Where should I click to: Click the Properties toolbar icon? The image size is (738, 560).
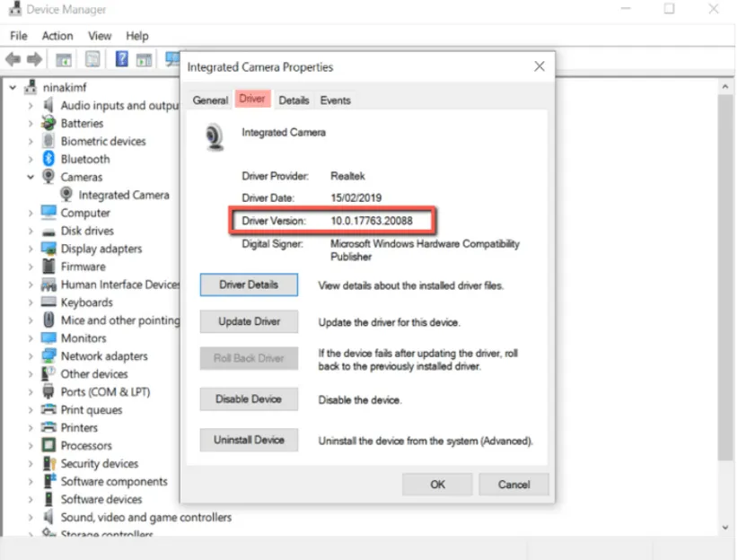pos(92,60)
